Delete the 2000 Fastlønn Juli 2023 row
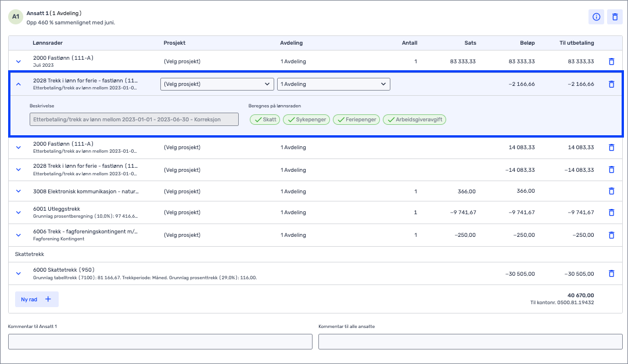 611,62
